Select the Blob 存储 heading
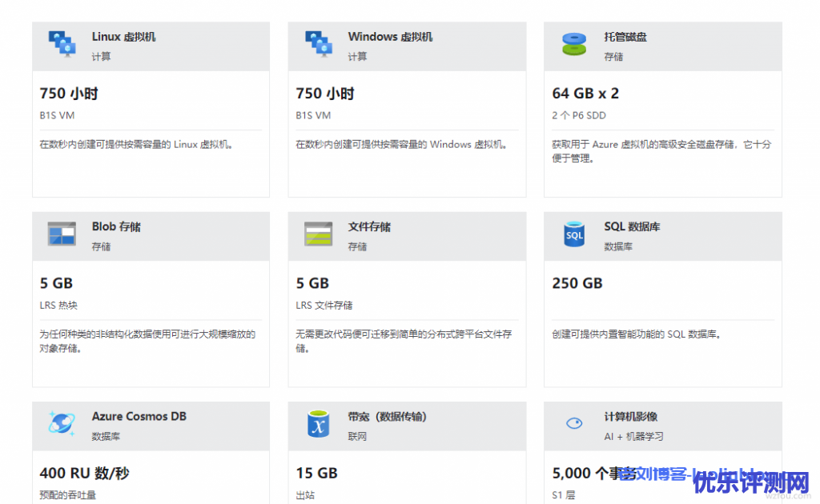The image size is (820, 504). point(116,226)
